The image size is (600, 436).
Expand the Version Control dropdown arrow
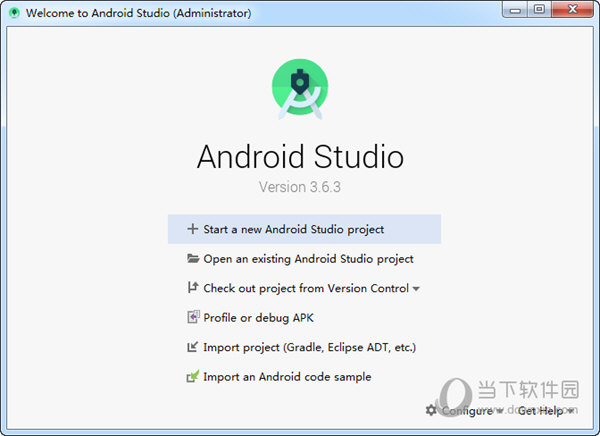point(416,289)
